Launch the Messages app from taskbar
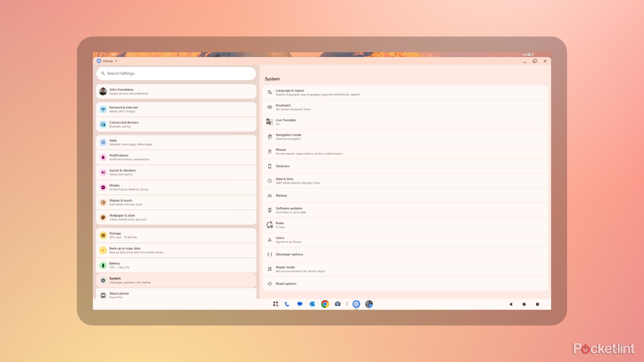This screenshot has height=362, width=644. coord(300,304)
